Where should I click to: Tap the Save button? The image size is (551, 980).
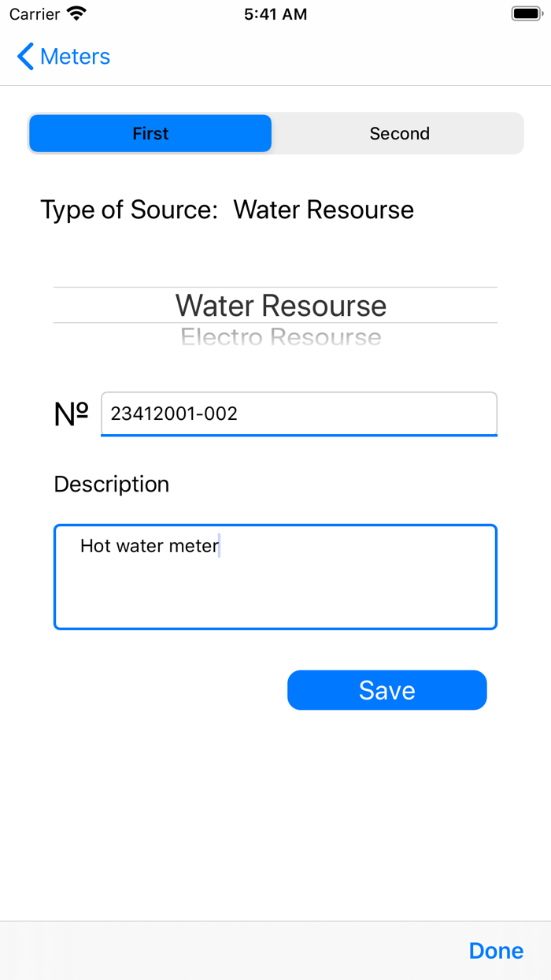pos(386,690)
